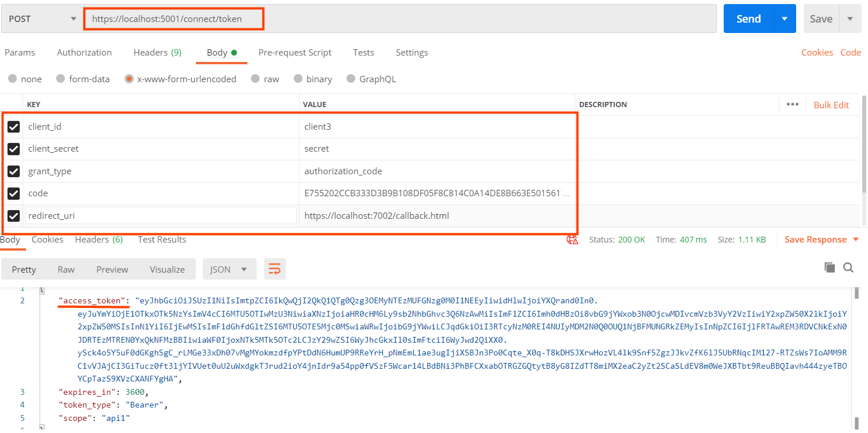Screen dimensions: 868x433
Task: Open Postman Cookies manager
Action: pos(817,52)
